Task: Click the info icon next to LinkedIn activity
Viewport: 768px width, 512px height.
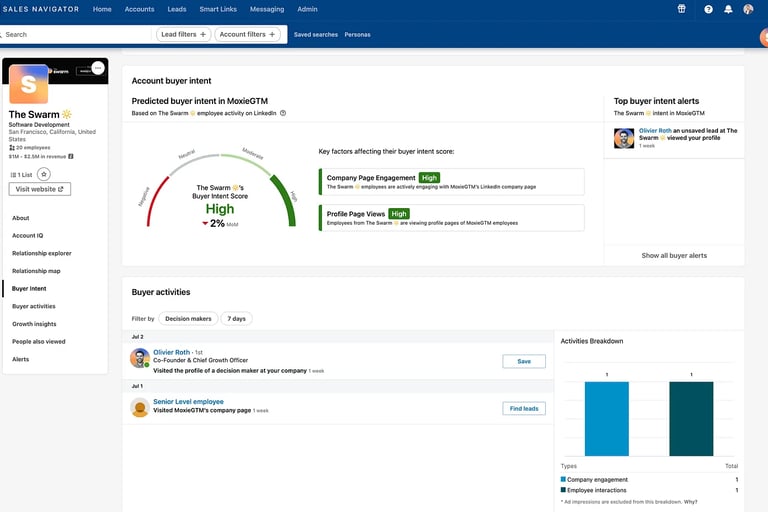Action: pos(283,113)
